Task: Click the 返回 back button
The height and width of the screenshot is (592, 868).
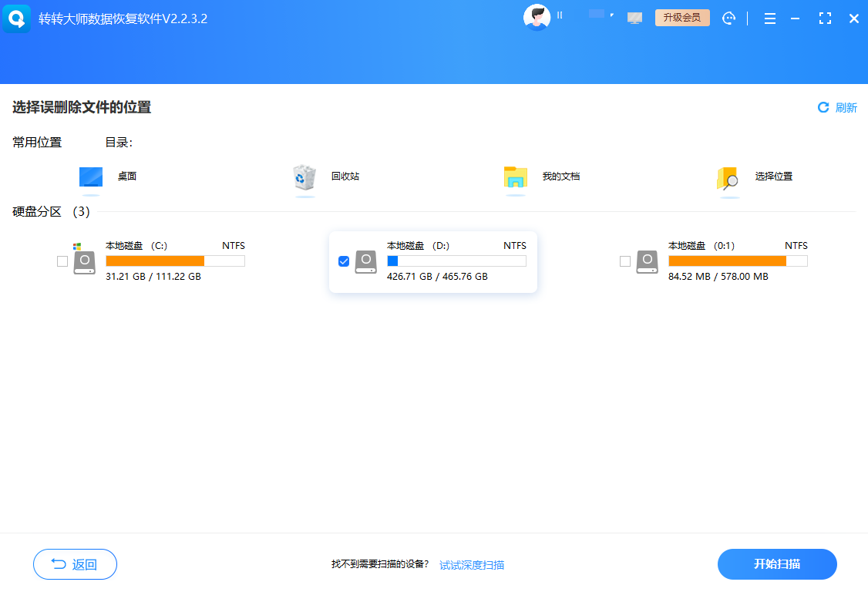Action: click(75, 564)
